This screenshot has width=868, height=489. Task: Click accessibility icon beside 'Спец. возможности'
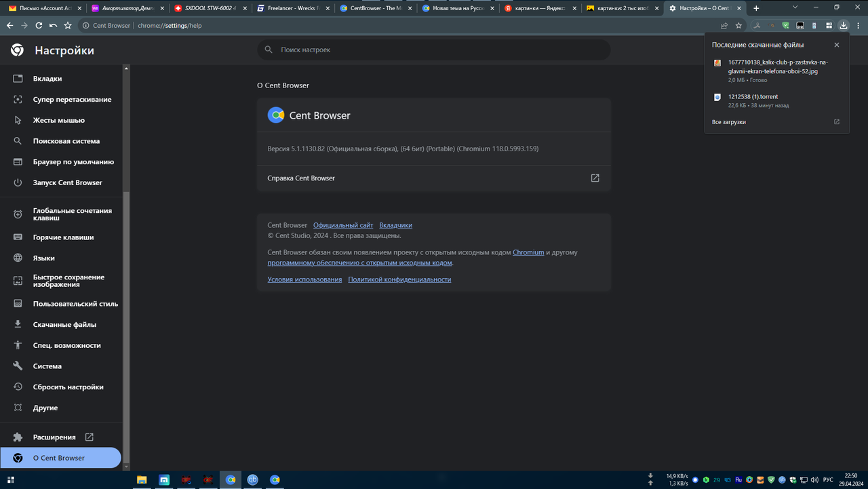tap(18, 345)
